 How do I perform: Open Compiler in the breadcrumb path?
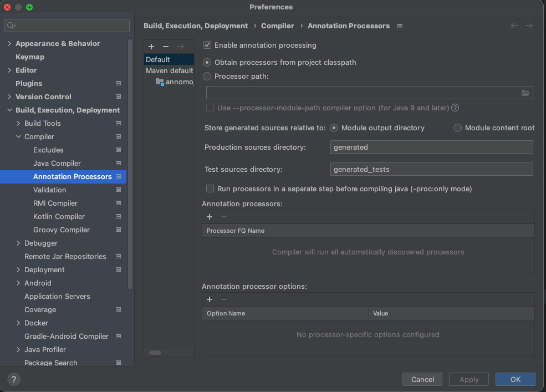pyautogui.click(x=277, y=26)
